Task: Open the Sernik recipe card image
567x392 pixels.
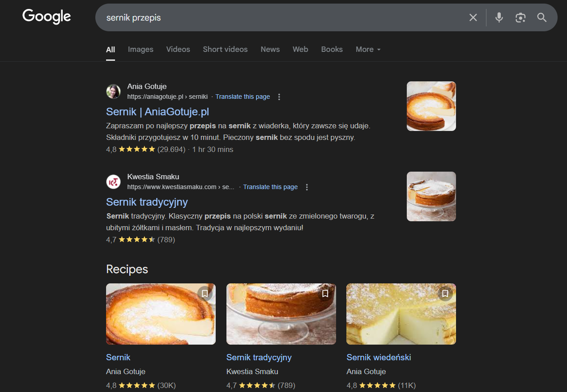Action: [x=161, y=314]
